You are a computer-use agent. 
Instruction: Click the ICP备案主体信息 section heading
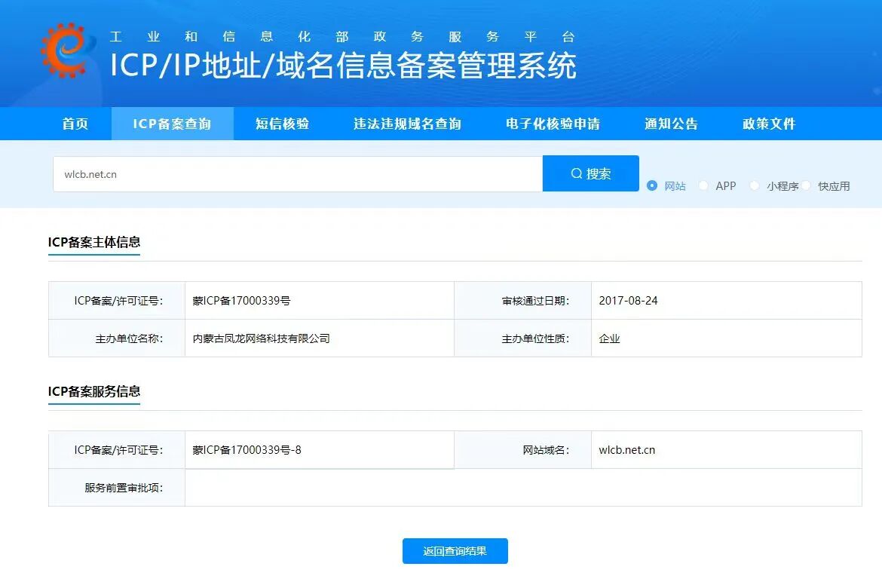coord(94,242)
